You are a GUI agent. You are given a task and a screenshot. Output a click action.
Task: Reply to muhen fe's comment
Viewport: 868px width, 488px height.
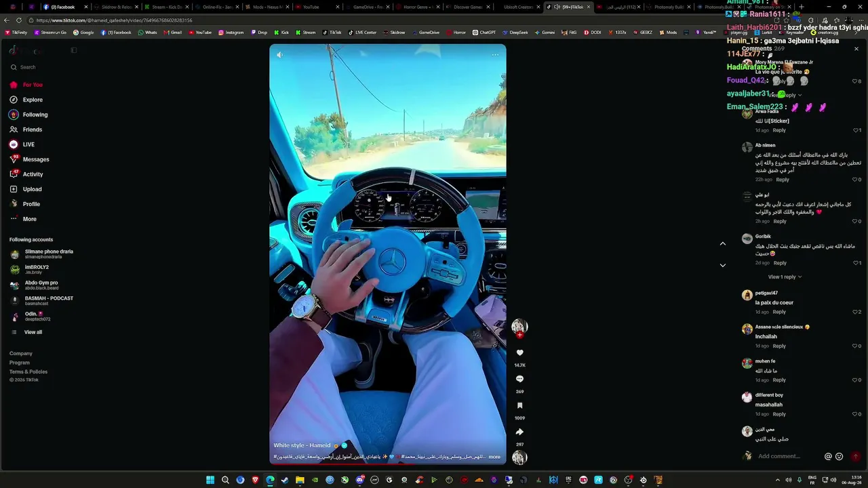click(779, 380)
